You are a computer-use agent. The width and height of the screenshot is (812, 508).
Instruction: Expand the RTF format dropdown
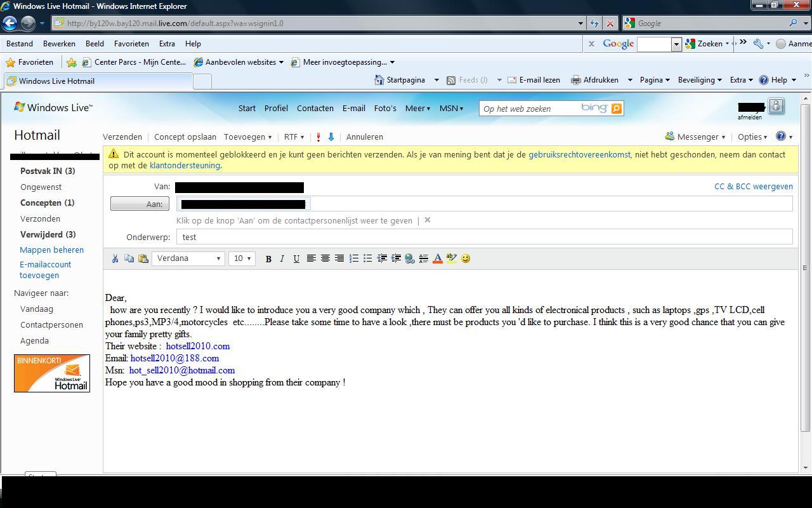click(294, 137)
